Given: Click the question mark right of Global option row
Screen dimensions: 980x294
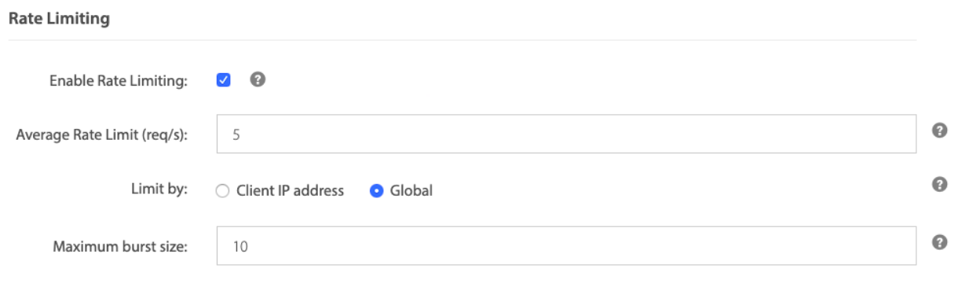Looking at the screenshot, I should tap(938, 185).
